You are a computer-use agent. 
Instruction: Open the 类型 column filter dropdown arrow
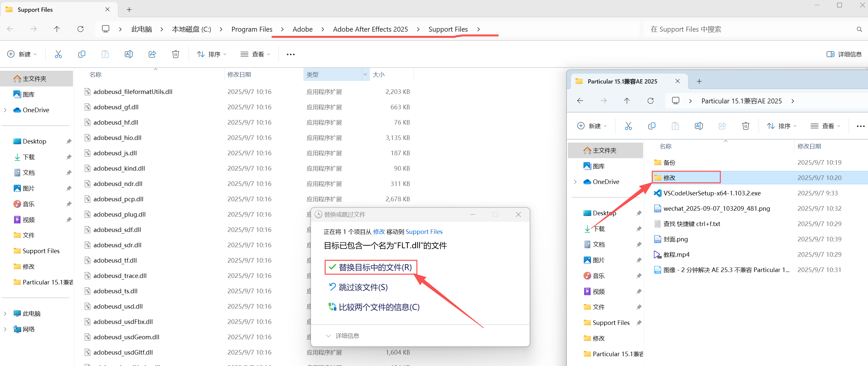point(365,75)
